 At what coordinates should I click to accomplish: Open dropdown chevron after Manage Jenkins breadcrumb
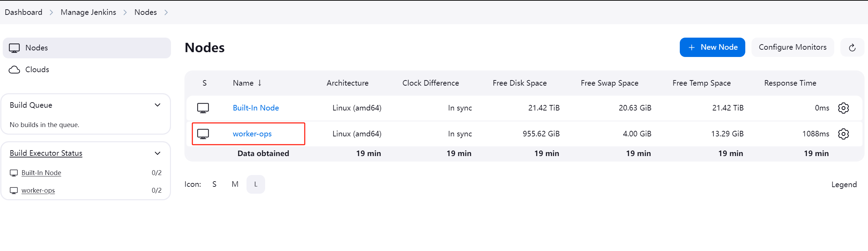pyautogui.click(x=125, y=12)
